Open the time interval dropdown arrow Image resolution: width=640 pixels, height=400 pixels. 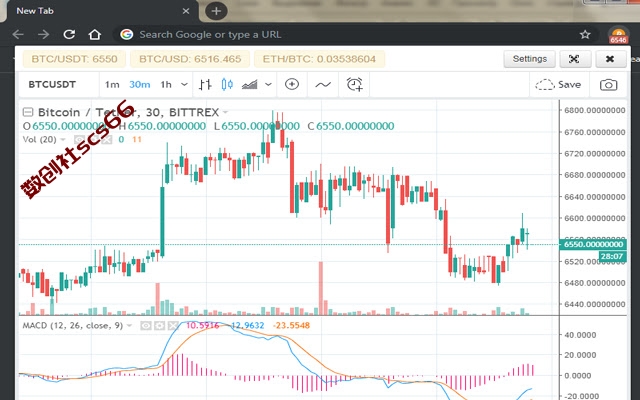(184, 84)
